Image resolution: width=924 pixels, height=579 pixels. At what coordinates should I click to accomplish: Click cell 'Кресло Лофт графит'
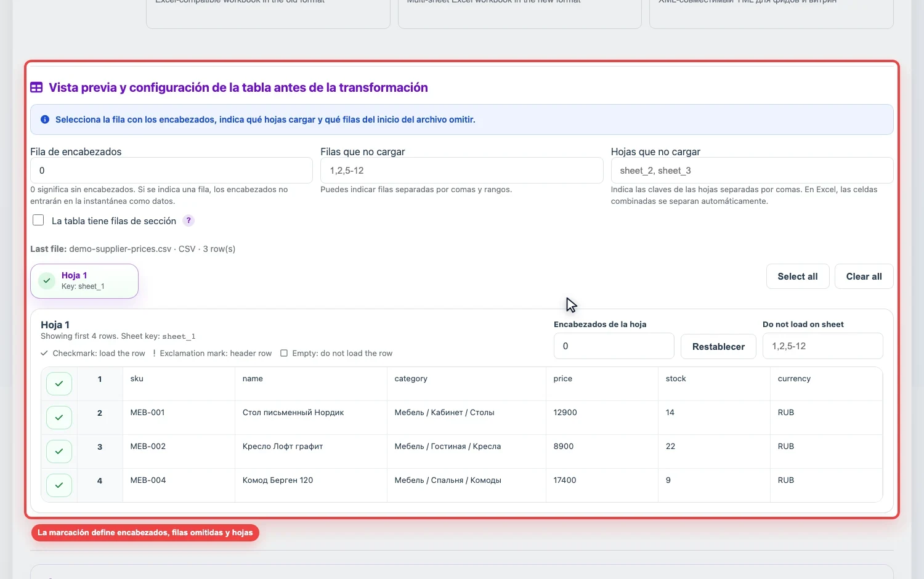pyautogui.click(x=311, y=451)
